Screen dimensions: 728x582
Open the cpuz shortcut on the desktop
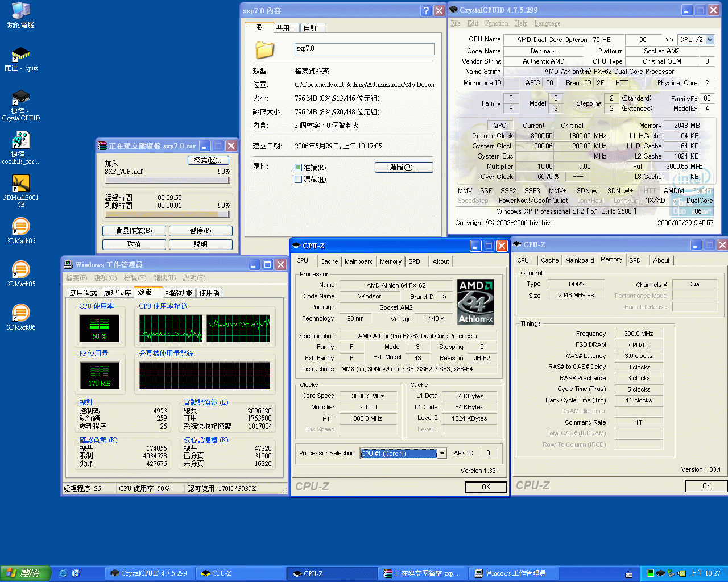[20, 52]
